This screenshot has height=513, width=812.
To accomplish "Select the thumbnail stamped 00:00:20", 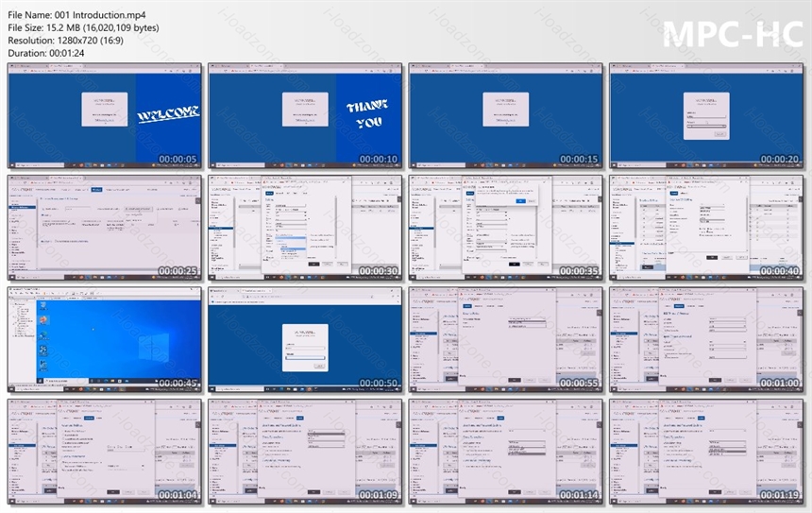I will 707,115.
